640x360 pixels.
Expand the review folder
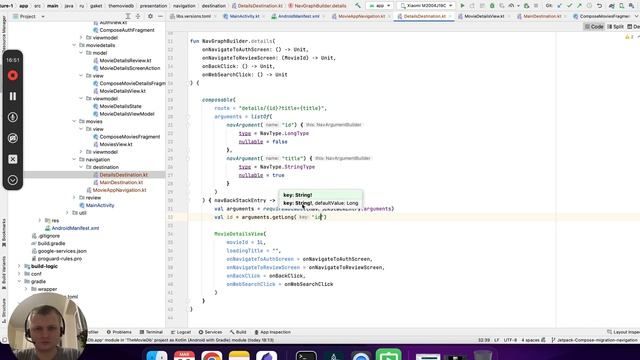tap(74, 198)
